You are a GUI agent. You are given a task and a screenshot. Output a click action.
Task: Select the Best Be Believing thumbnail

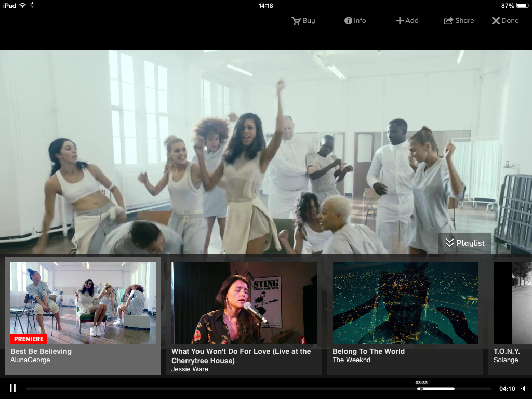pos(83,303)
